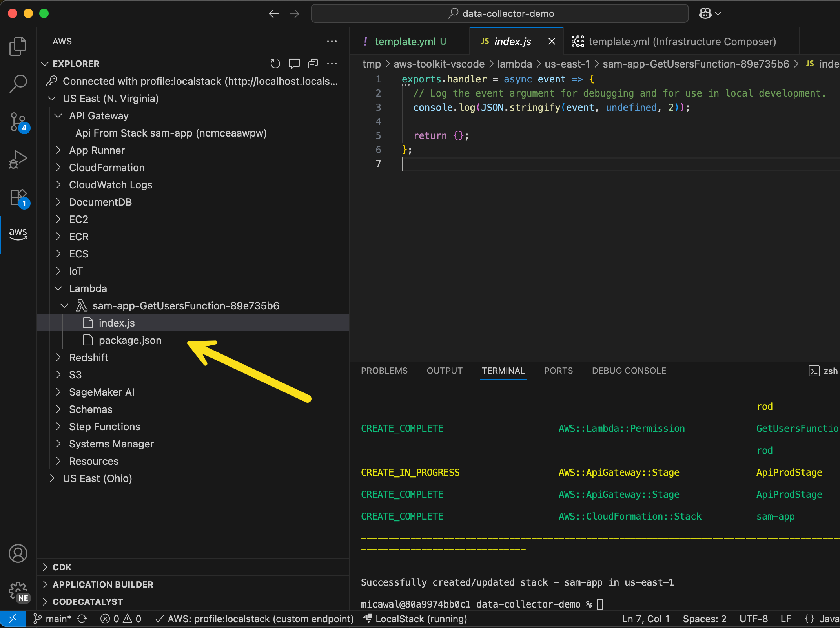Open the Source Control view icon

coord(18,122)
